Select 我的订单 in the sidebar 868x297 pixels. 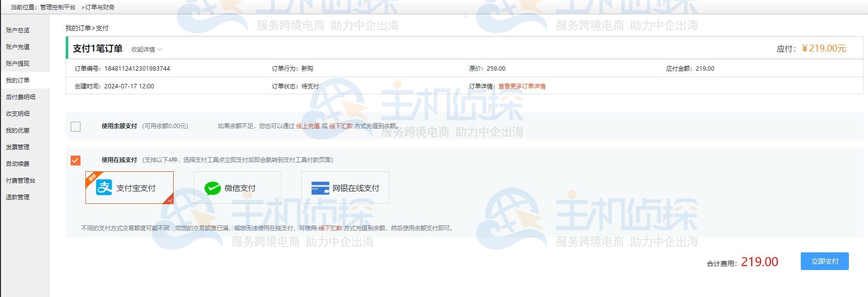[x=18, y=80]
